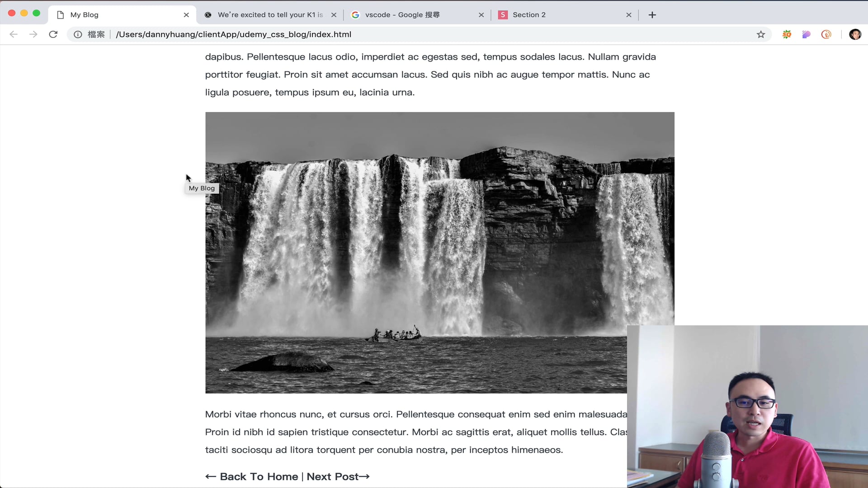The image size is (868, 488).
Task: Close the My Blog tab
Action: click(186, 15)
